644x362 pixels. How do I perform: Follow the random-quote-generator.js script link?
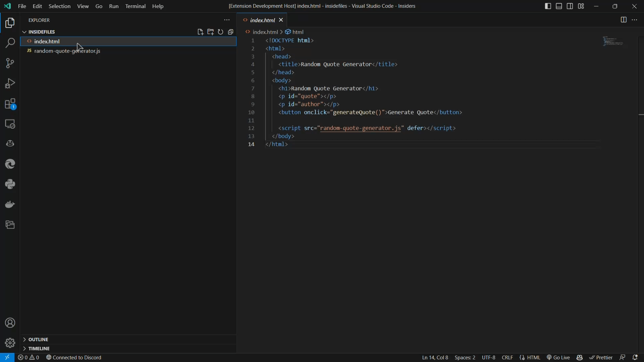pos(361,128)
